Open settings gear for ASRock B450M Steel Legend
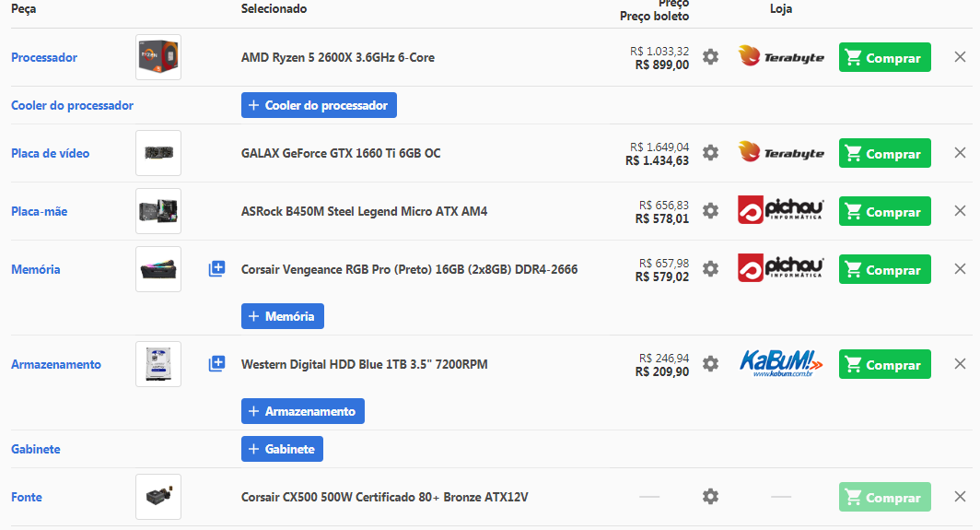 pos(710,211)
